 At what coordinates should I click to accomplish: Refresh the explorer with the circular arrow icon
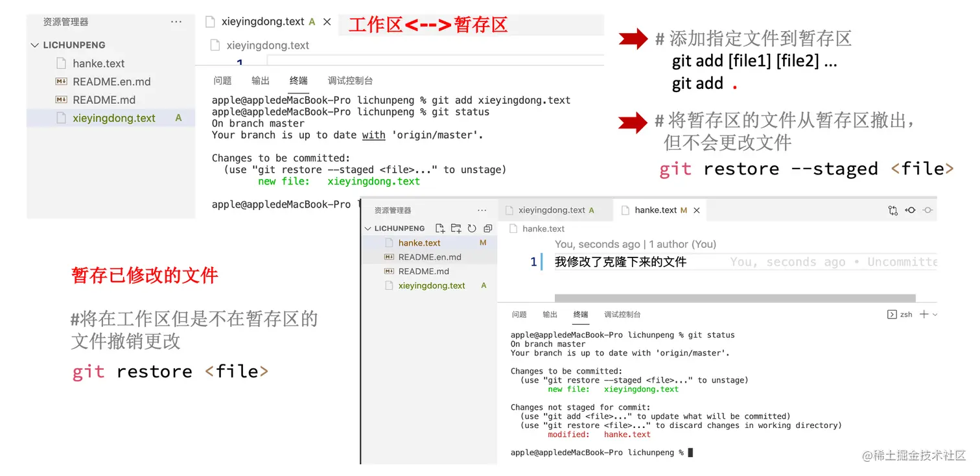472,228
